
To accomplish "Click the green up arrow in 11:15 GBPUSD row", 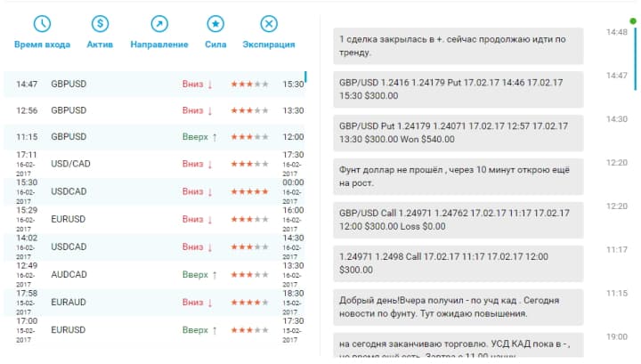I will [215, 137].
